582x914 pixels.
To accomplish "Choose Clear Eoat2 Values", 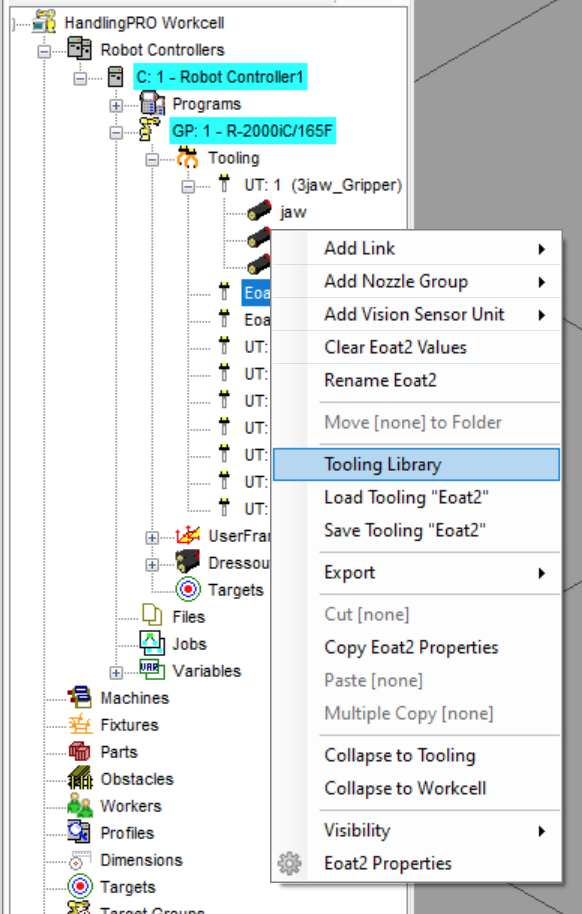I will pyautogui.click(x=416, y=347).
